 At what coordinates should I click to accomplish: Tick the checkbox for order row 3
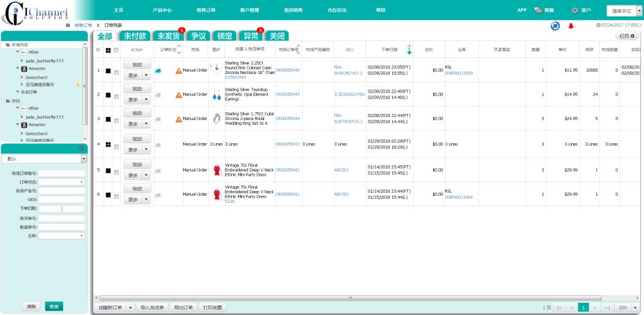point(116,121)
